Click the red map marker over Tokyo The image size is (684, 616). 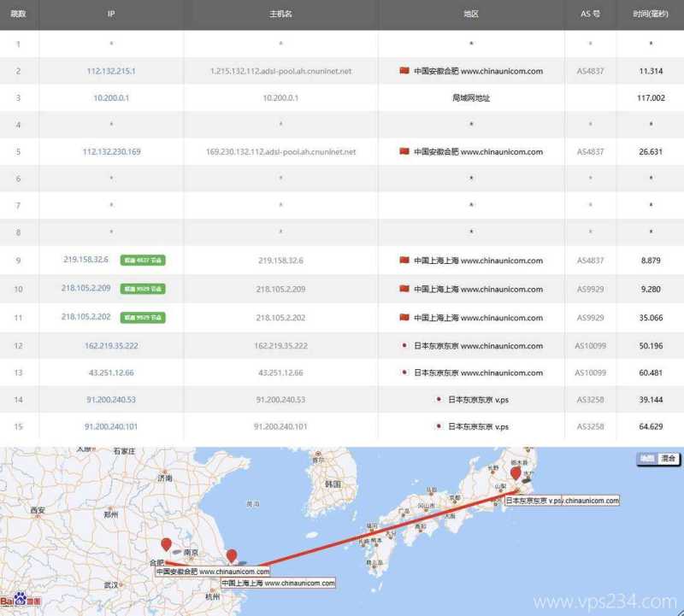pos(516,474)
